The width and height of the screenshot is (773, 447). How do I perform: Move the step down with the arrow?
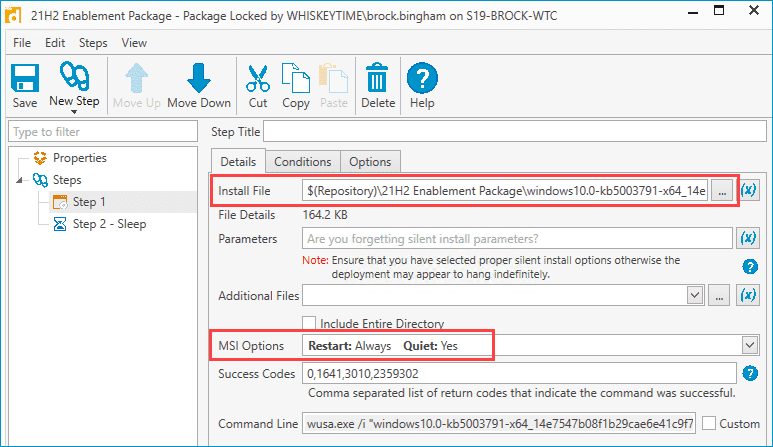[199, 85]
